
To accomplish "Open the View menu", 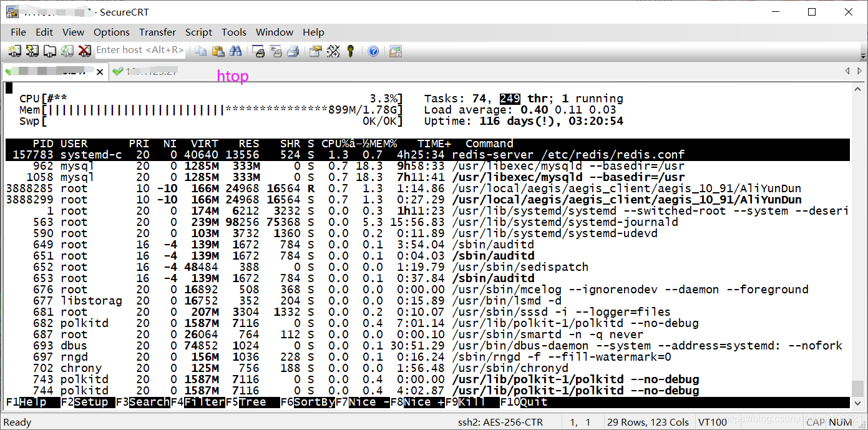I will pos(73,32).
